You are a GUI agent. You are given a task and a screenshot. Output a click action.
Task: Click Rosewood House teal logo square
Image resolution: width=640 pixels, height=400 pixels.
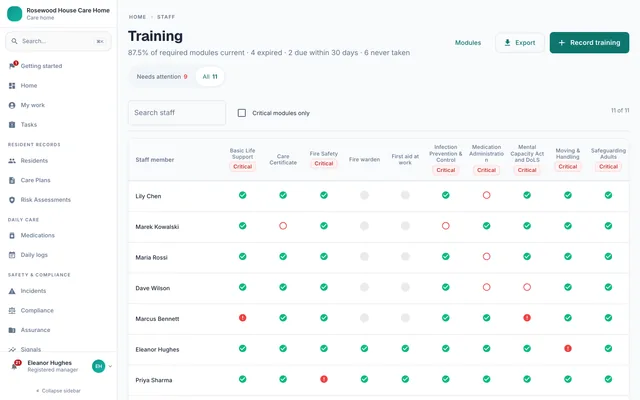(15, 13)
